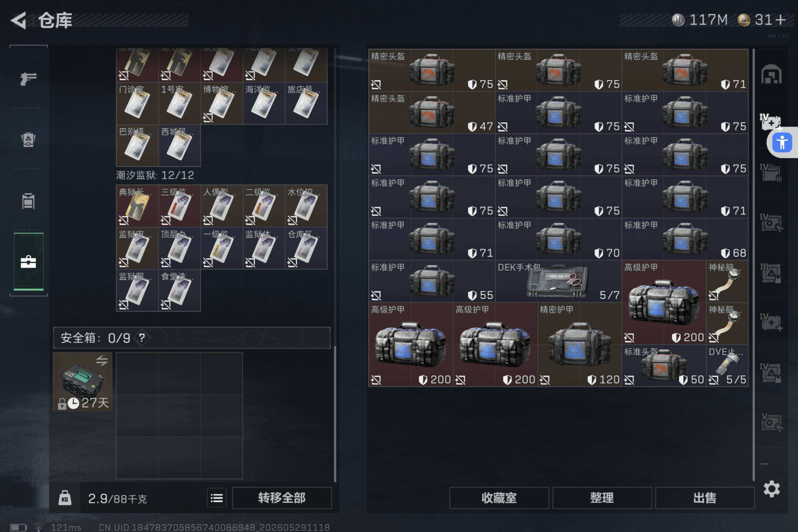Click the 收藏室 button
Screen dimensions: 798x532
click(499, 498)
